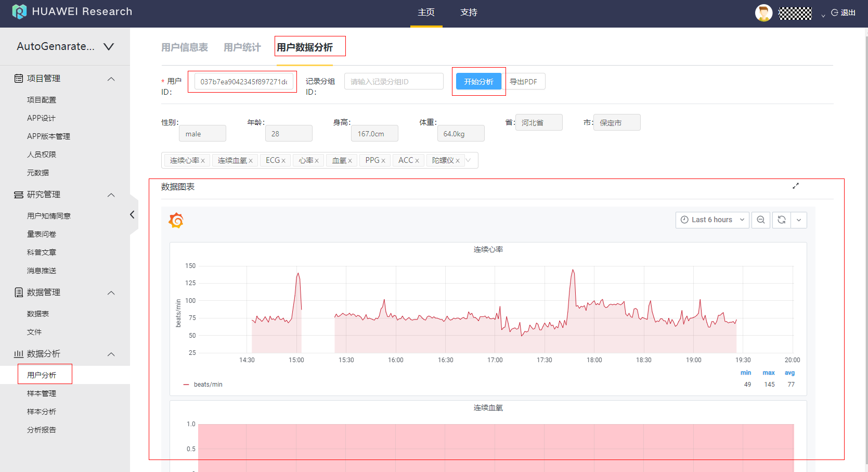
Task: Remove the 连续血氧 tag
Action: (x=251, y=161)
